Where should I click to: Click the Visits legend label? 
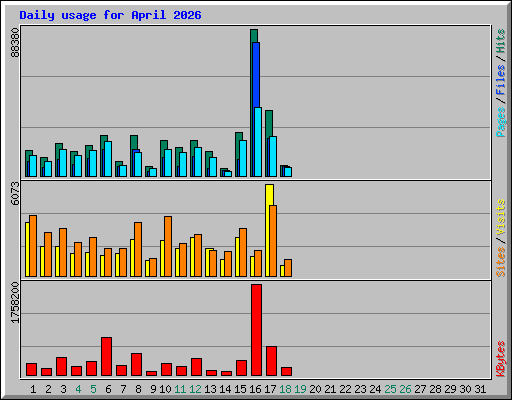click(x=500, y=218)
